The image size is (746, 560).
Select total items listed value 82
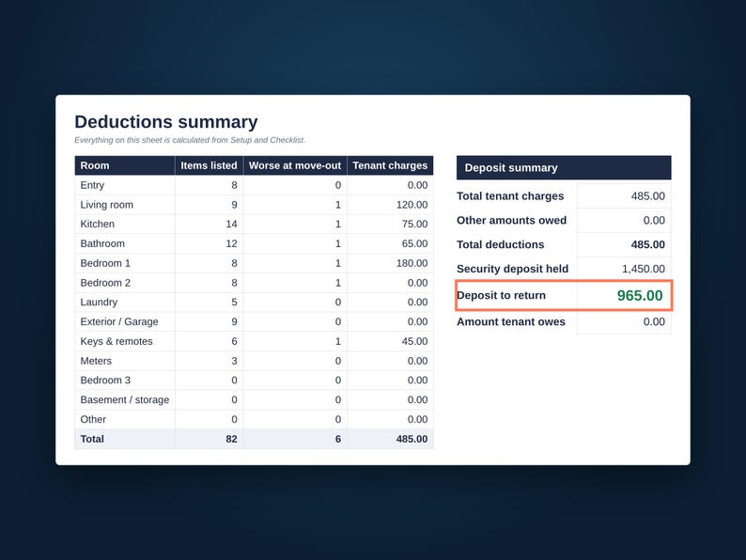232,439
